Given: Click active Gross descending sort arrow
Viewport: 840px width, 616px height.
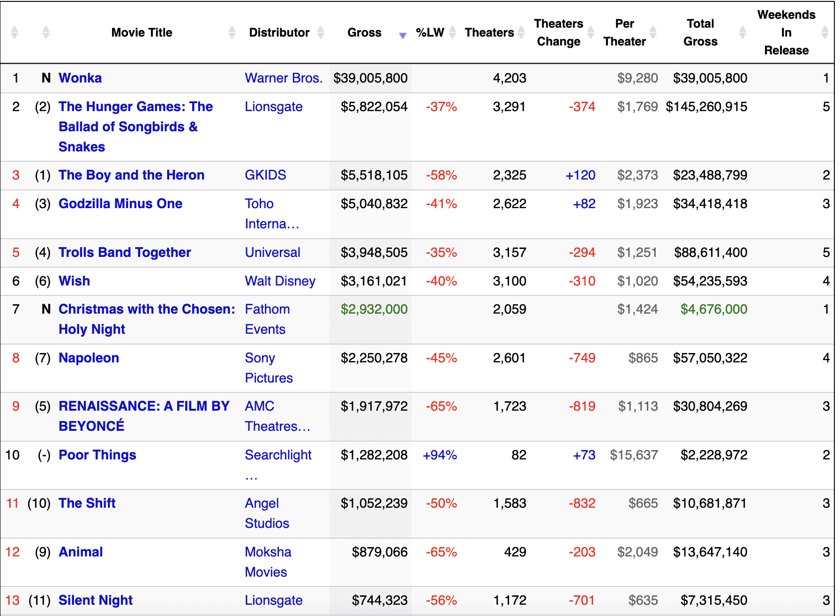Looking at the screenshot, I should pyautogui.click(x=402, y=36).
